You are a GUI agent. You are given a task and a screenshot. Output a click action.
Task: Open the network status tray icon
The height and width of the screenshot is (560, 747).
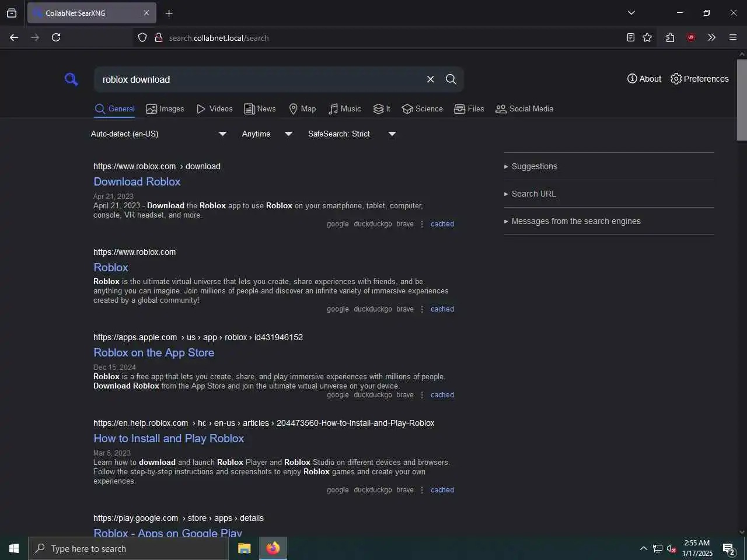pyautogui.click(x=658, y=548)
